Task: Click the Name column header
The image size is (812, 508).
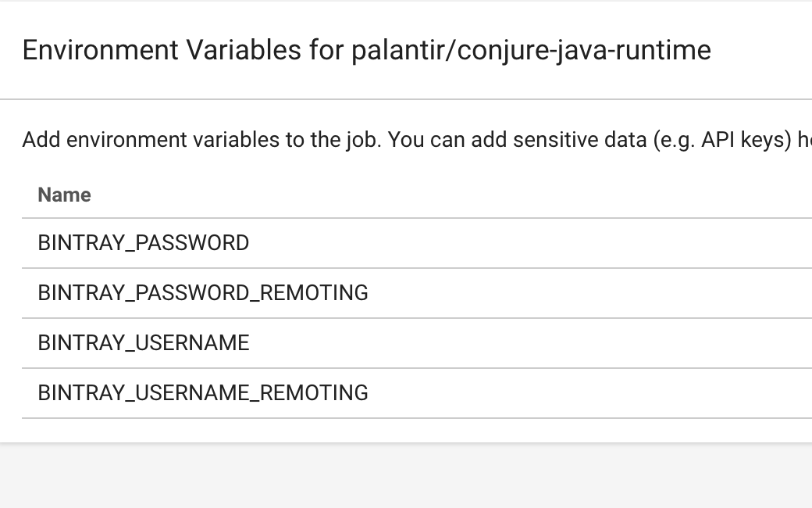Action: (65, 195)
